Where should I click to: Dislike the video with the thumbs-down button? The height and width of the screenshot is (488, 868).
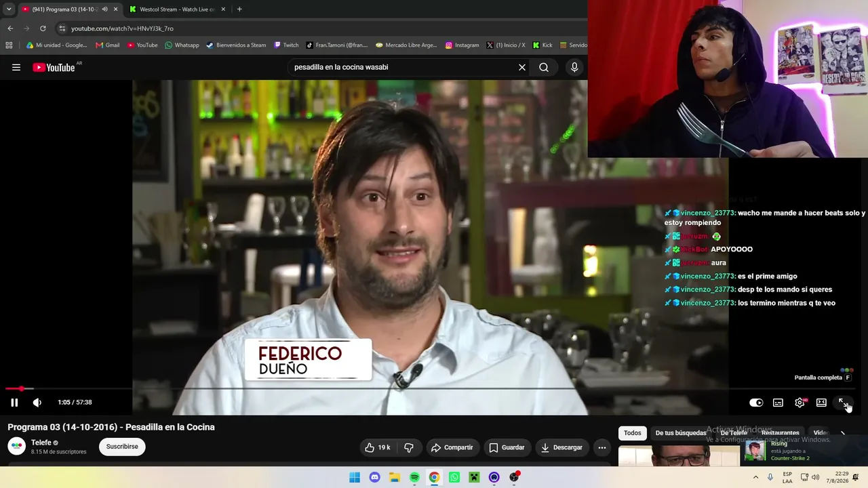tap(409, 447)
